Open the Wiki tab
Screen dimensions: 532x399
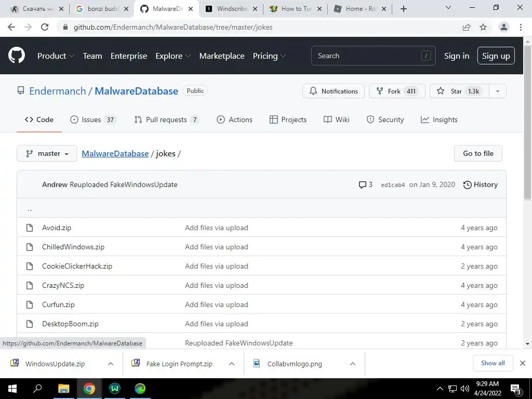pos(336,119)
